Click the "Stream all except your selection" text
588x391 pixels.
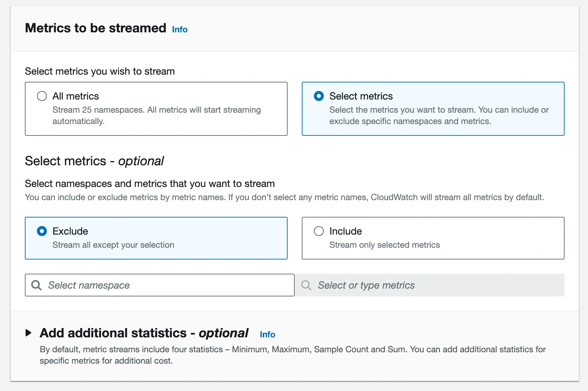[x=113, y=245]
